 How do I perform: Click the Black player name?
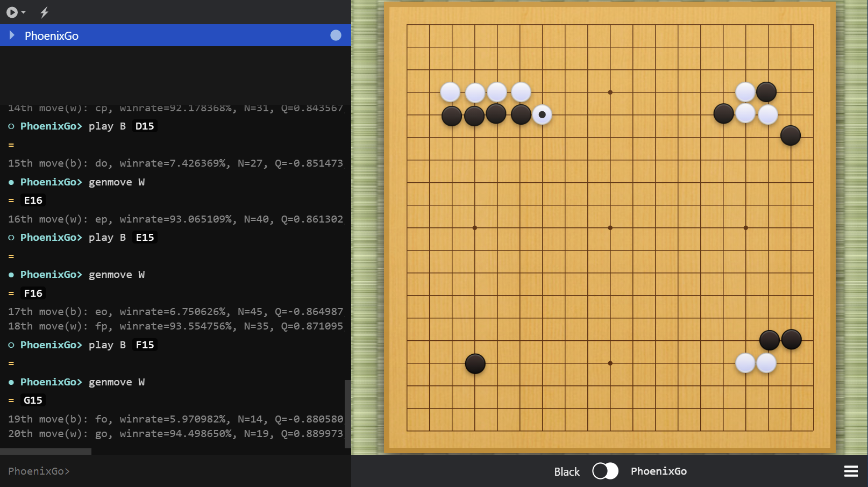coord(567,471)
